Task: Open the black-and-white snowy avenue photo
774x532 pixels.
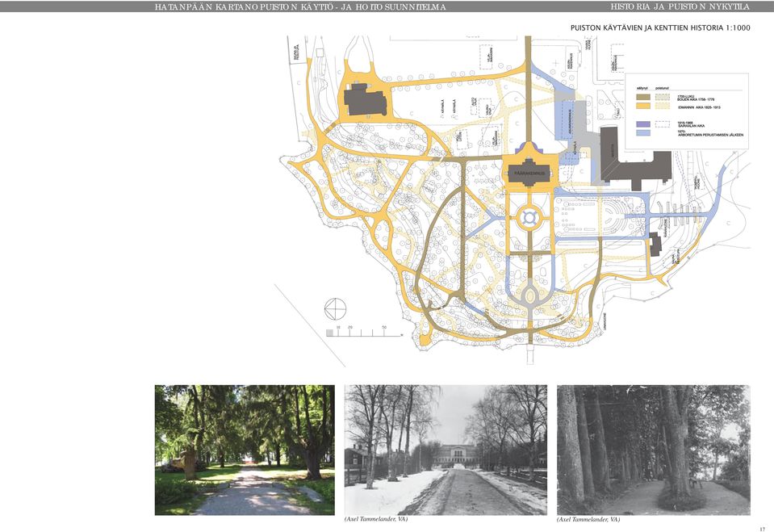Action: 446,450
